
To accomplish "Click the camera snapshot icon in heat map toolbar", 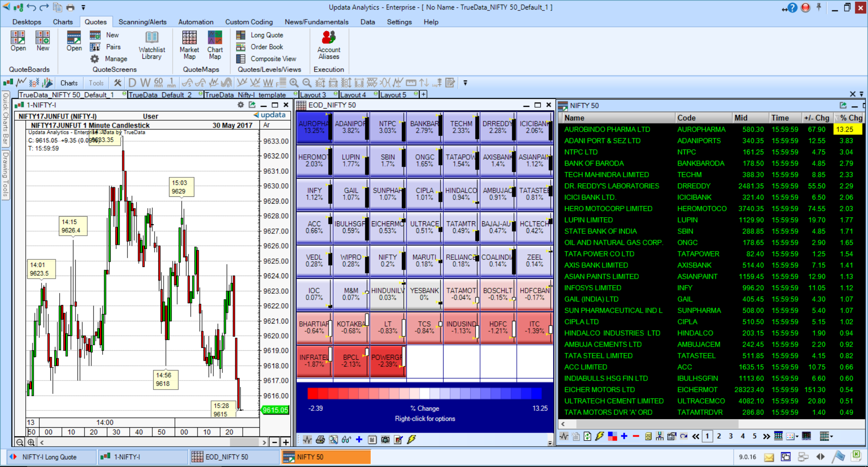I will click(x=385, y=439).
